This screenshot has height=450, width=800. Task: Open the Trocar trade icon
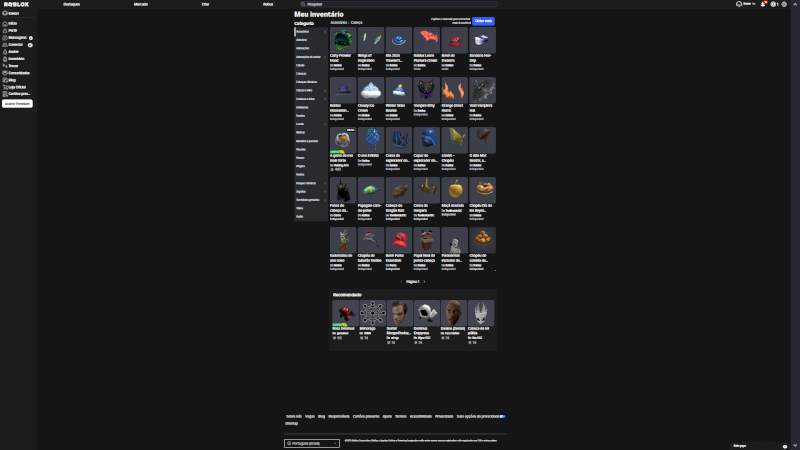pyautogui.click(x=5, y=66)
